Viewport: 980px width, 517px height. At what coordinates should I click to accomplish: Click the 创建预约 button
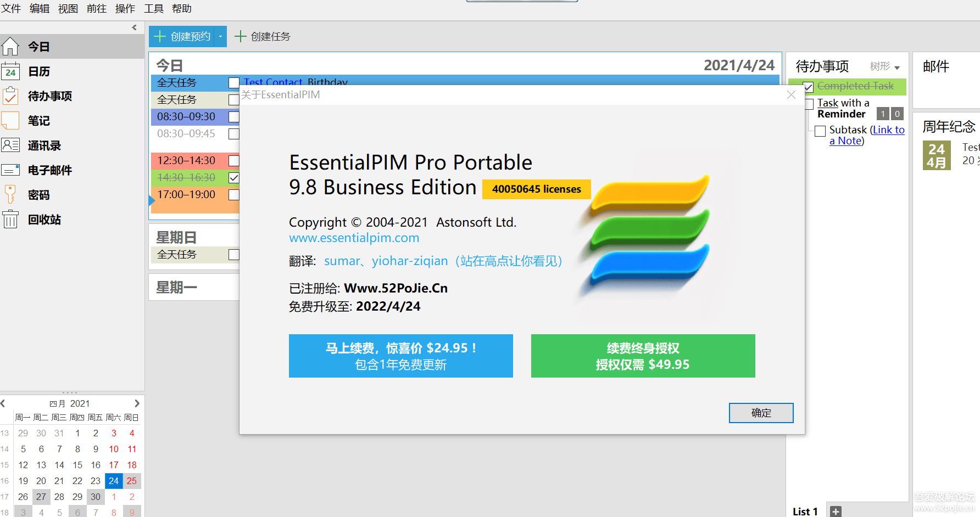(182, 37)
